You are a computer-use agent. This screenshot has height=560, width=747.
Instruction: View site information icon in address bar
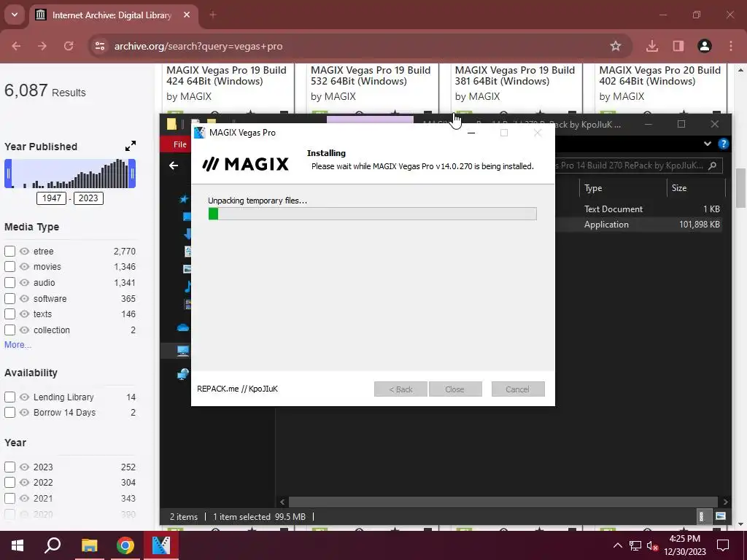click(x=99, y=46)
